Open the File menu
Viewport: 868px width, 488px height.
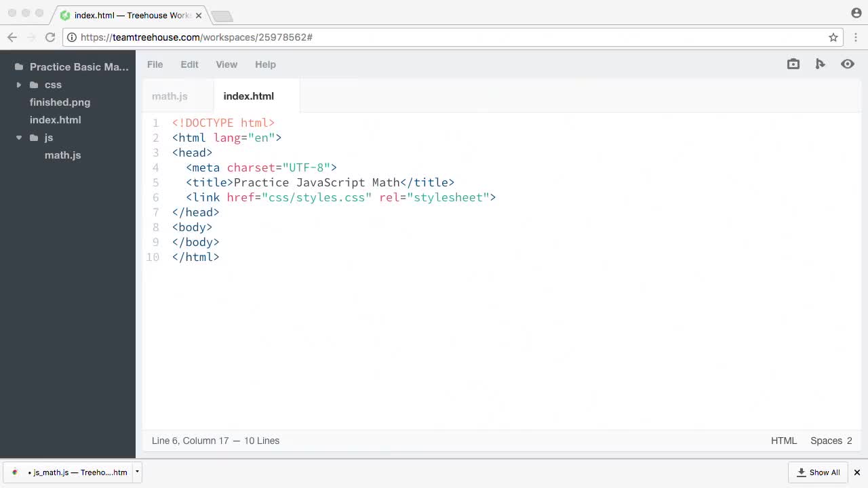[155, 64]
